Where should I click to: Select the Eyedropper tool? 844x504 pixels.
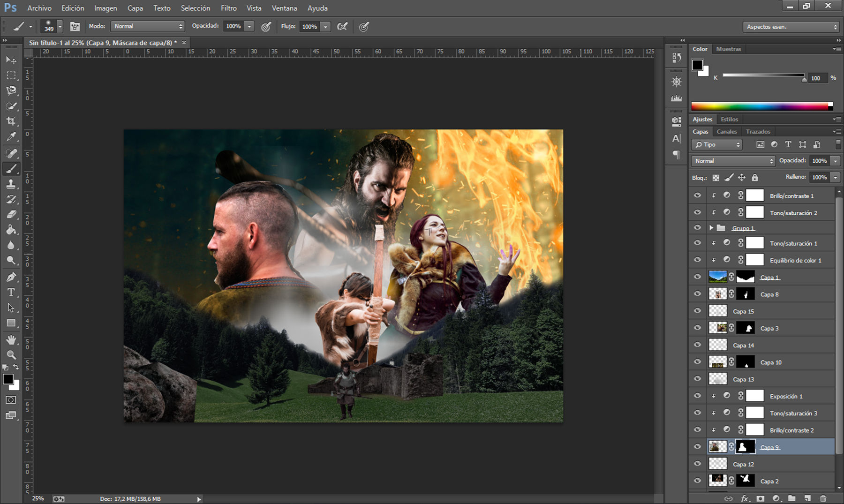point(11,136)
